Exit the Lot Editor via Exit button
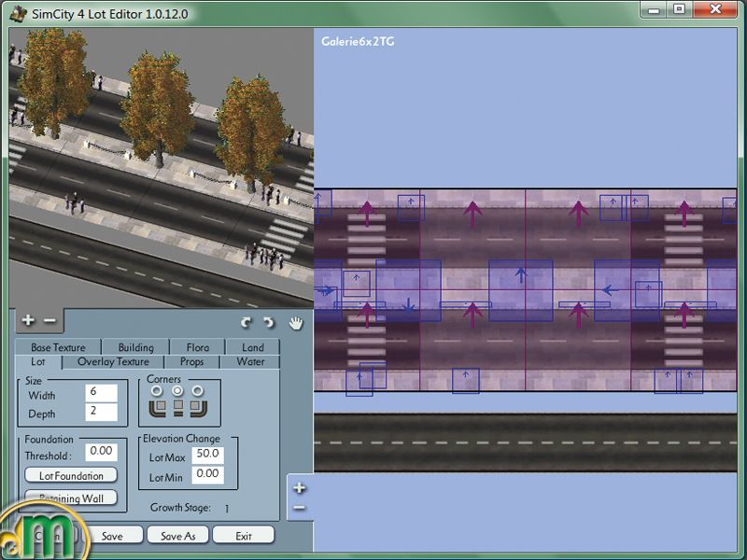The width and height of the screenshot is (747, 560). [x=244, y=536]
